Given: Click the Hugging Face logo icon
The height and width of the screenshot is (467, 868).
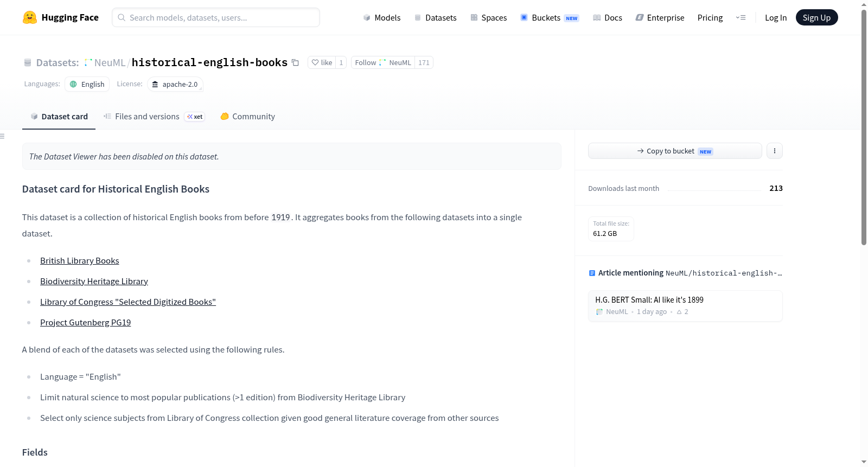Looking at the screenshot, I should point(30,17).
